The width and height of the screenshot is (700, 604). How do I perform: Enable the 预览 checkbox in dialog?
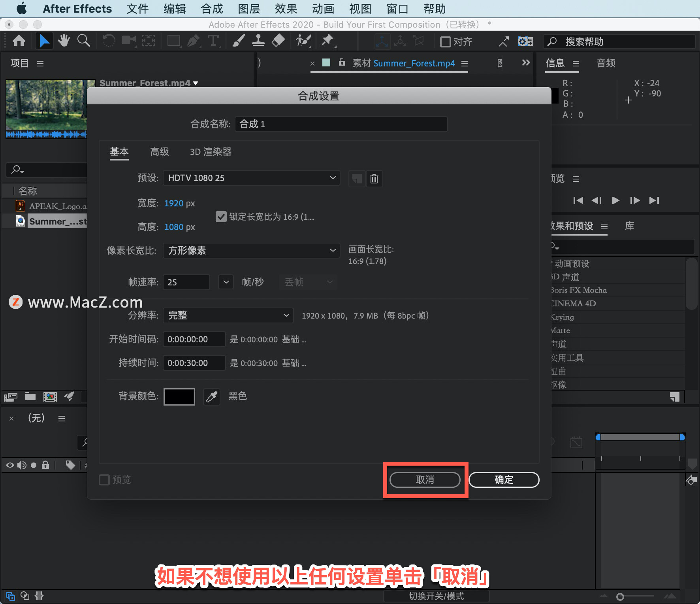[104, 480]
